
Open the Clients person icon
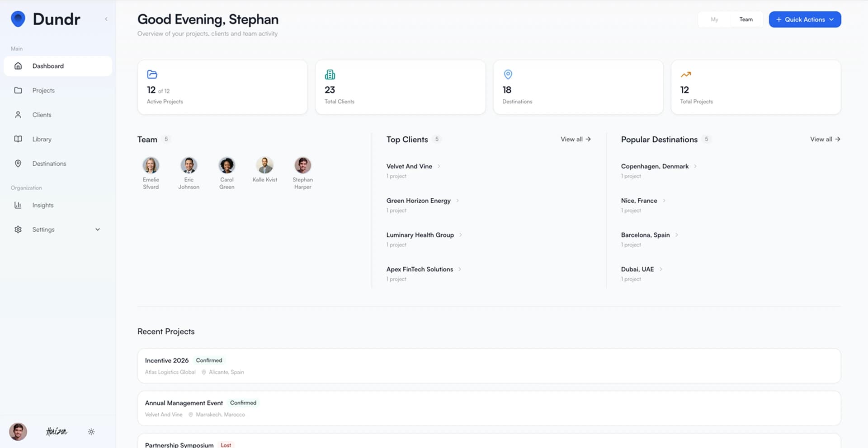[x=18, y=115]
